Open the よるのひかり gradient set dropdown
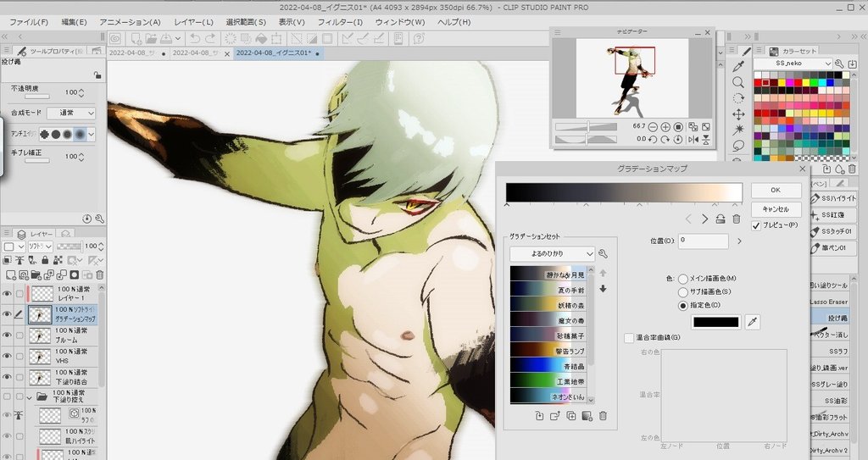 [x=552, y=254]
